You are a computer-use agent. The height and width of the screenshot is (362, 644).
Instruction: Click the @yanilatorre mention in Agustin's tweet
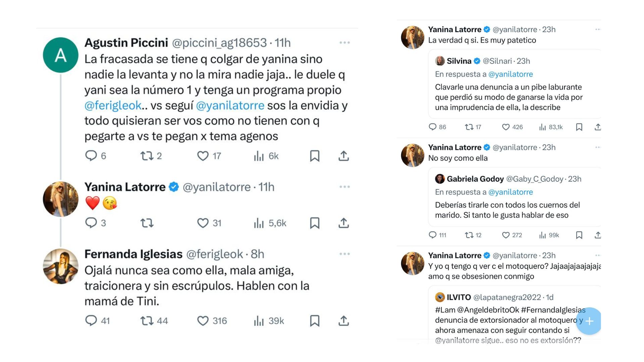click(230, 105)
